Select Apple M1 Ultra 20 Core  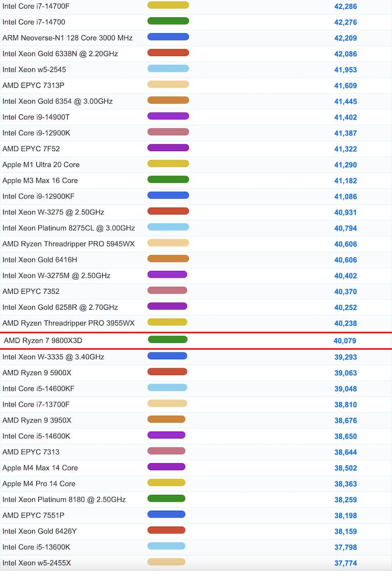41,165
